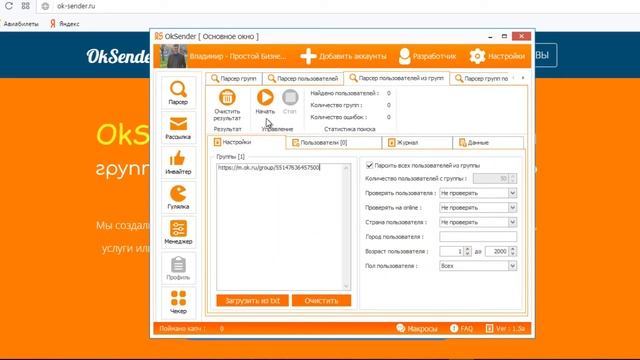Open the Гулялка section
The height and width of the screenshot is (360, 640).
click(178, 198)
